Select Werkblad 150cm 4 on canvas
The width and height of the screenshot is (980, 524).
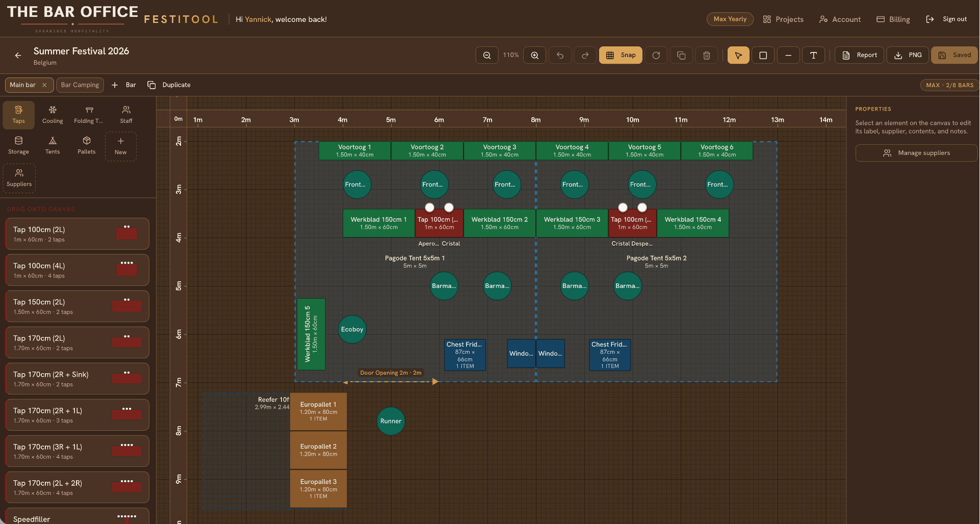(x=693, y=223)
